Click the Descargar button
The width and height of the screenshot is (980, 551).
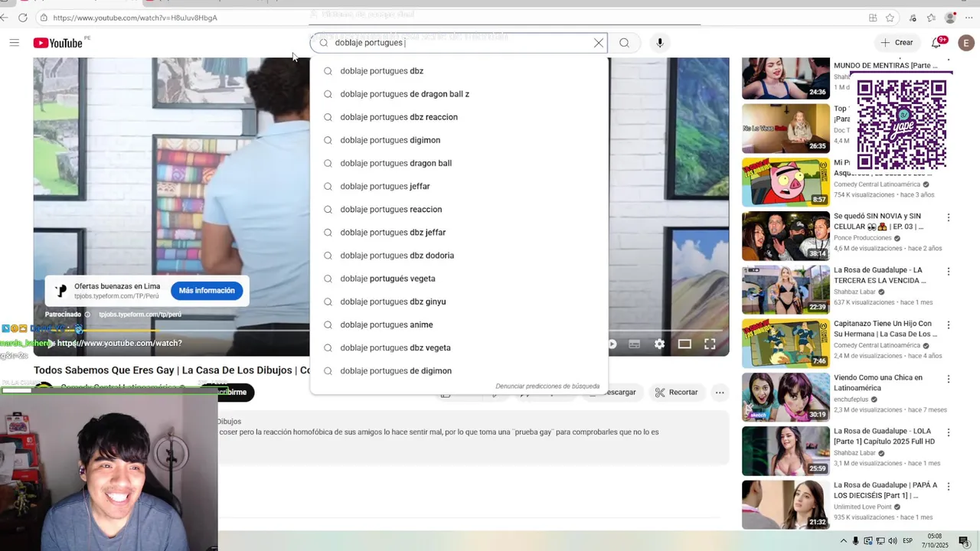point(621,393)
